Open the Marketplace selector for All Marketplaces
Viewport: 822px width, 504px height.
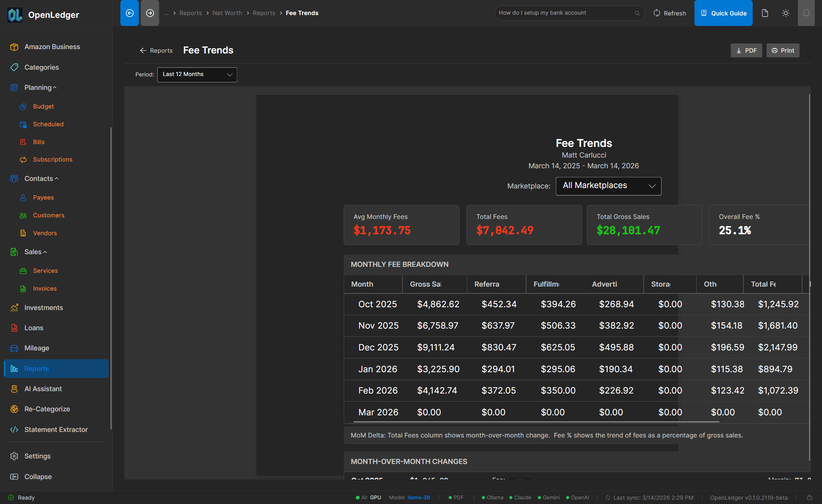point(609,186)
